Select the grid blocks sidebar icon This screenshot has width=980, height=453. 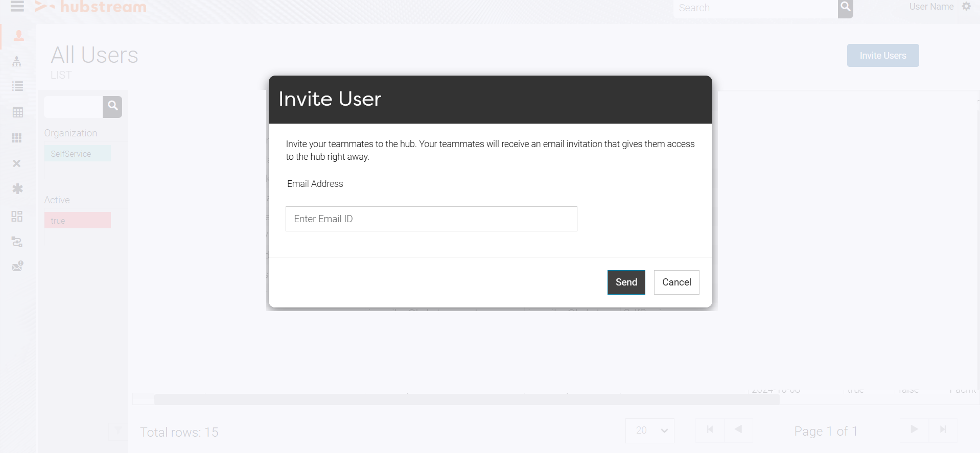pyautogui.click(x=17, y=138)
